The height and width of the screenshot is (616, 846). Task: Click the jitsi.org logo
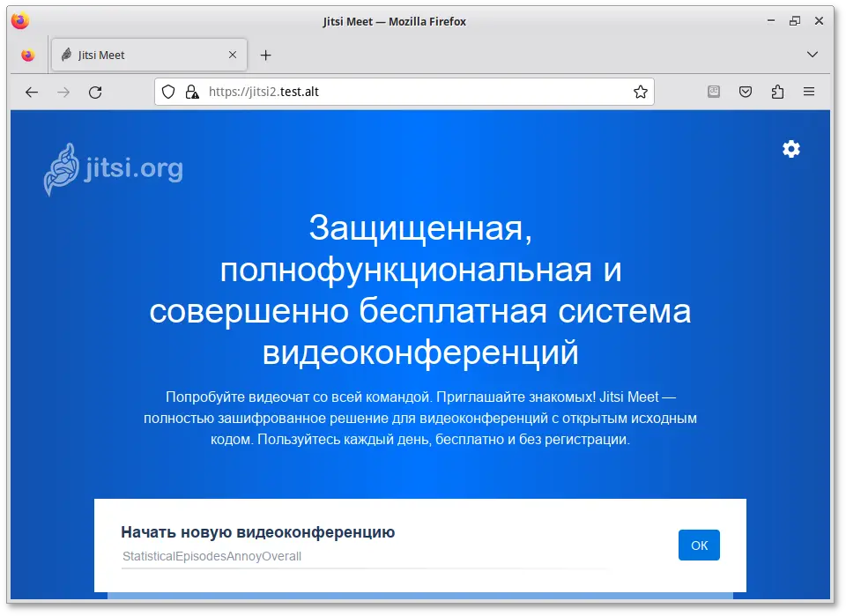113,168
